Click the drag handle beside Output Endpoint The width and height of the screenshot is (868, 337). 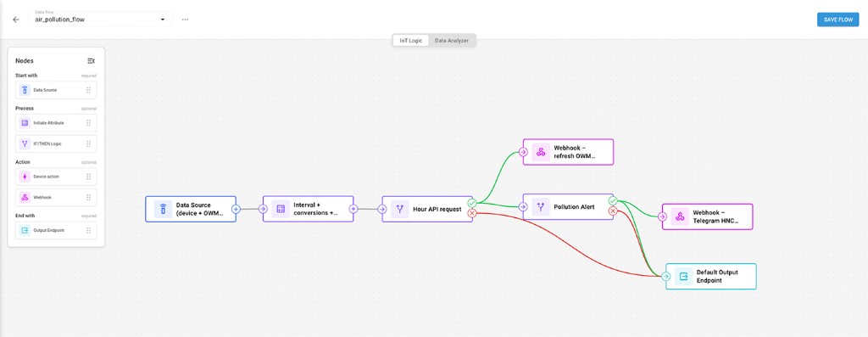(88, 230)
